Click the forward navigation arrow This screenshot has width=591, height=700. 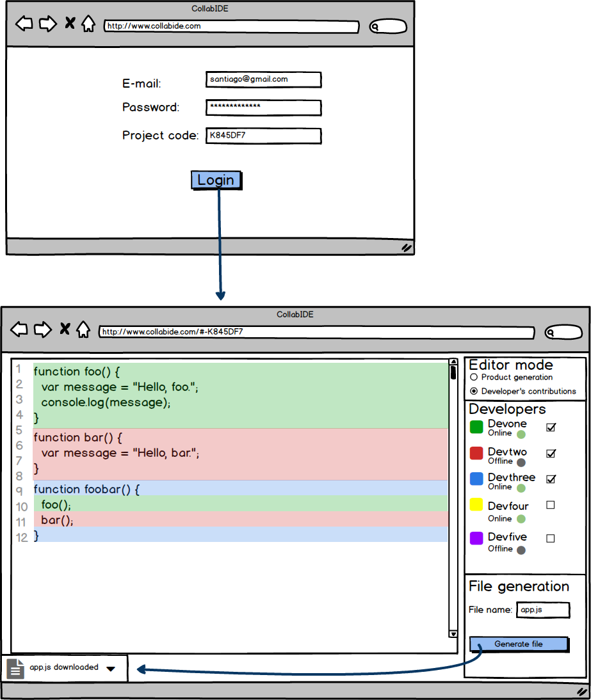click(x=47, y=24)
